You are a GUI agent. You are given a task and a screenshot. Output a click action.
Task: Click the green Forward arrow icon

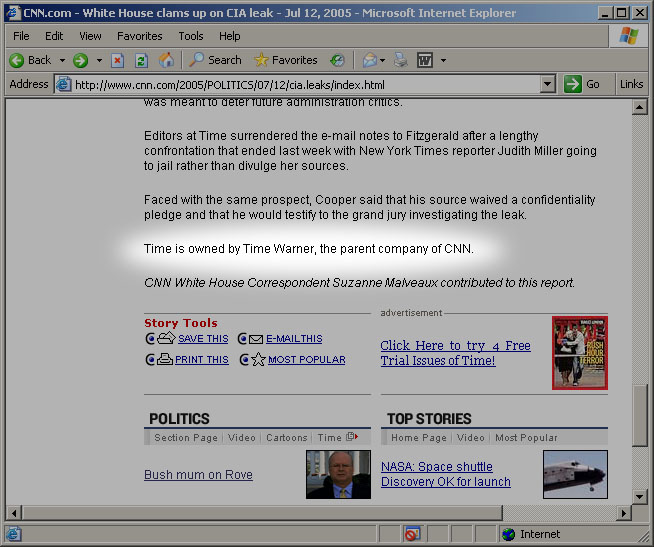(x=80, y=60)
